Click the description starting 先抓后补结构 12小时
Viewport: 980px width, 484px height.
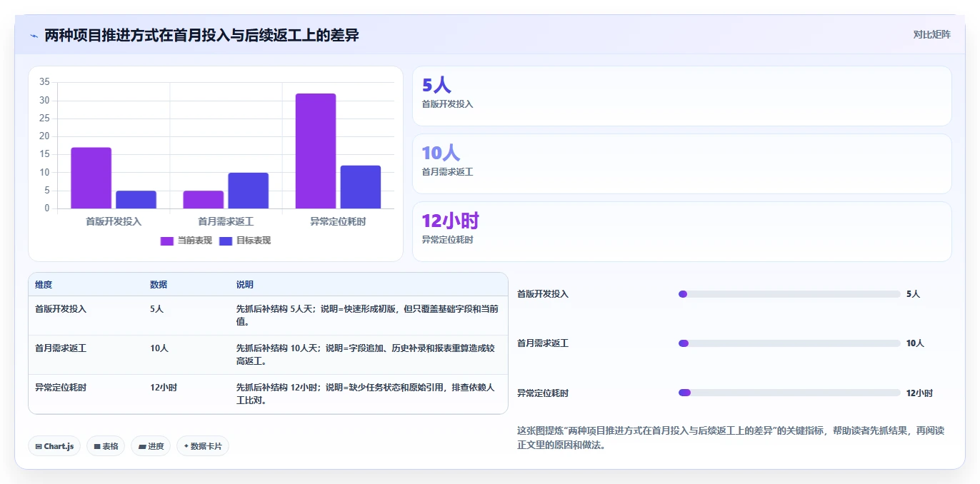click(365, 394)
